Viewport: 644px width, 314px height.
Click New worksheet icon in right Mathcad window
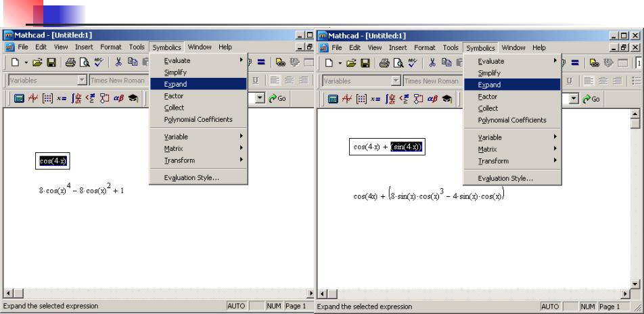(329, 64)
